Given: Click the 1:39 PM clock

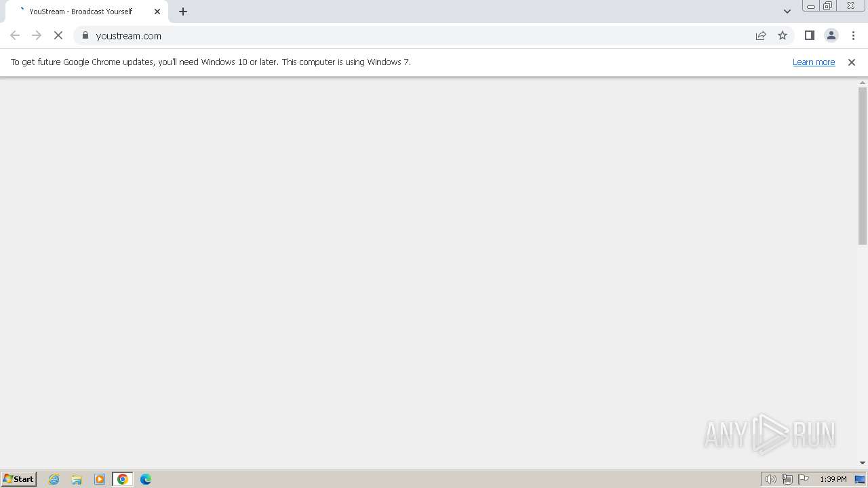Looking at the screenshot, I should (833, 479).
